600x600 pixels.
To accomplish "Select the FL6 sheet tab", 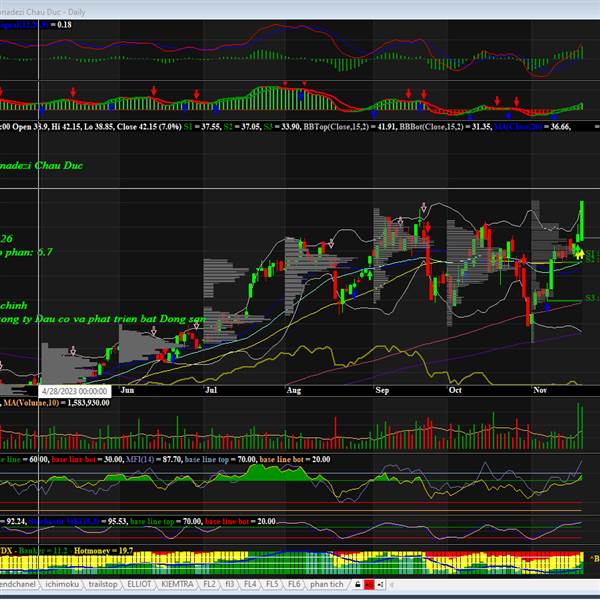I will (x=294, y=584).
